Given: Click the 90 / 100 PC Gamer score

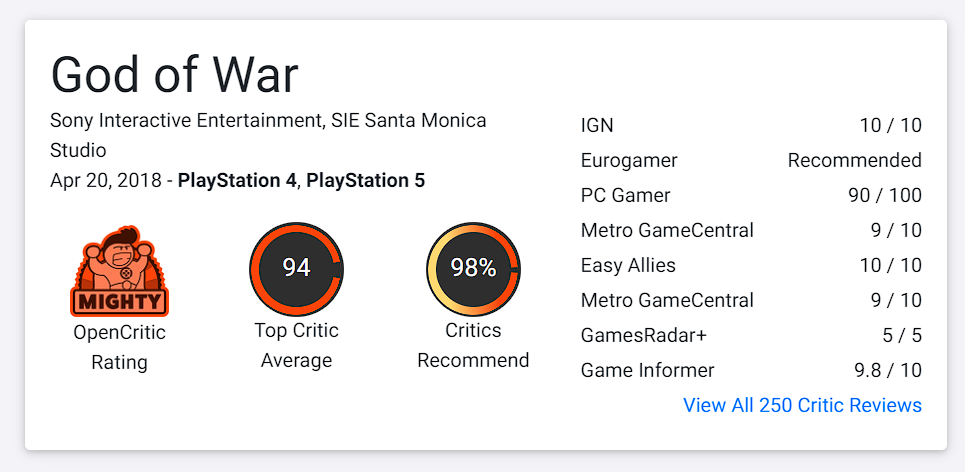Looking at the screenshot, I should [x=884, y=195].
